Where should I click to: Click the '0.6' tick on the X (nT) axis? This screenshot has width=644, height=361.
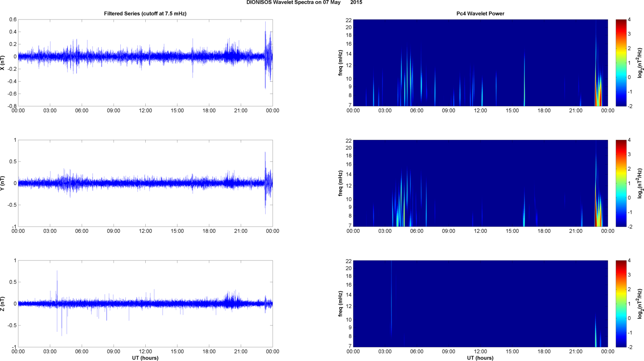(x=13, y=19)
